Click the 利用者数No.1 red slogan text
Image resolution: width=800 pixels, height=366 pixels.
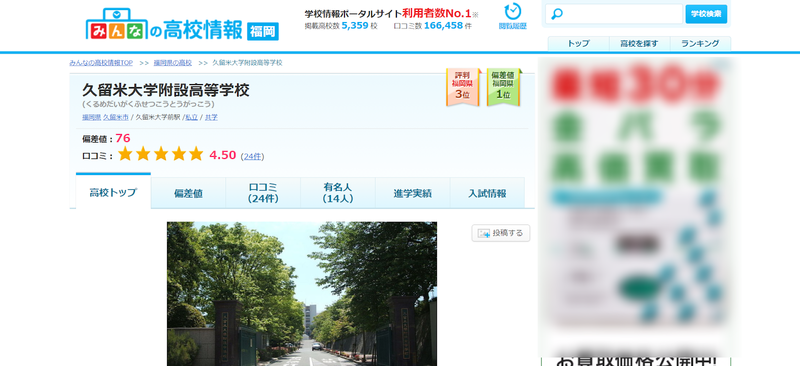point(436,13)
